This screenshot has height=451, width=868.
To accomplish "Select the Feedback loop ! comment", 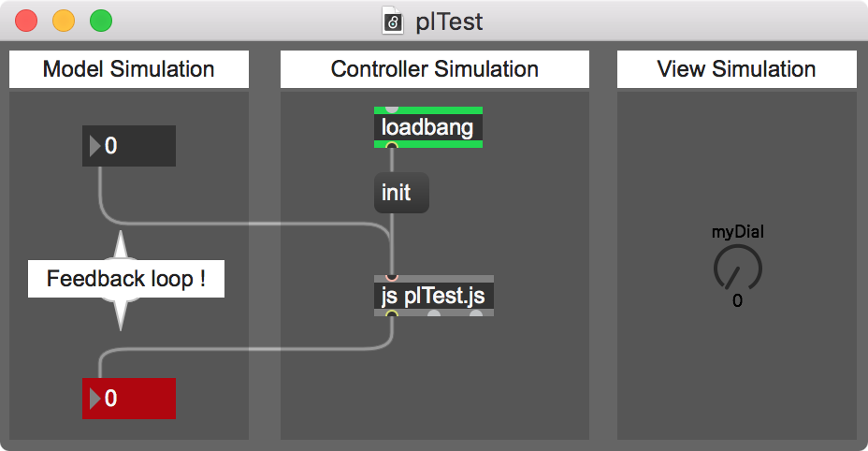I will 126,279.
